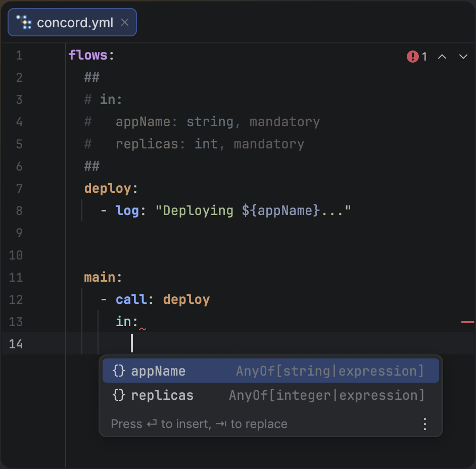Screen dimensions: 476x469
Task: Click the red error indicator icon
Action: (x=412, y=57)
